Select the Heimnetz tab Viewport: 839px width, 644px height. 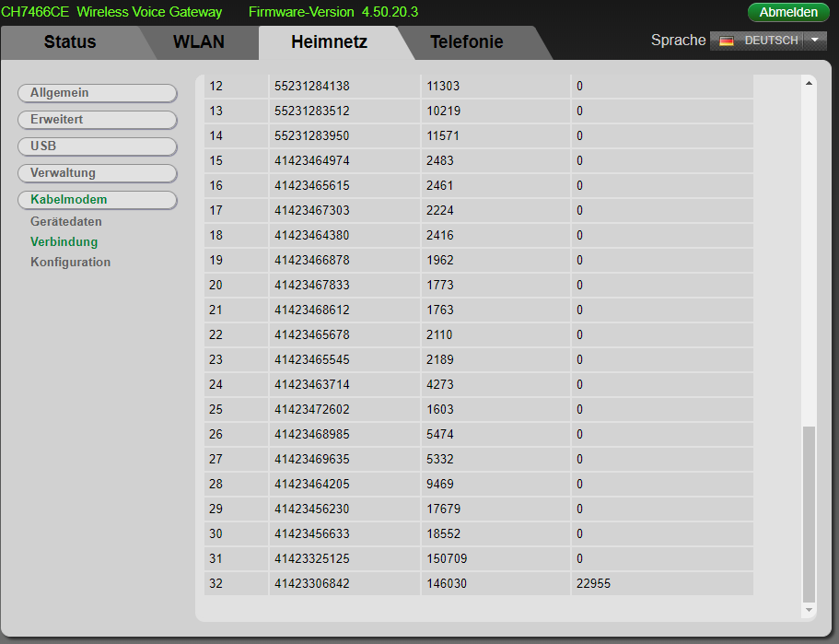pyautogui.click(x=329, y=41)
